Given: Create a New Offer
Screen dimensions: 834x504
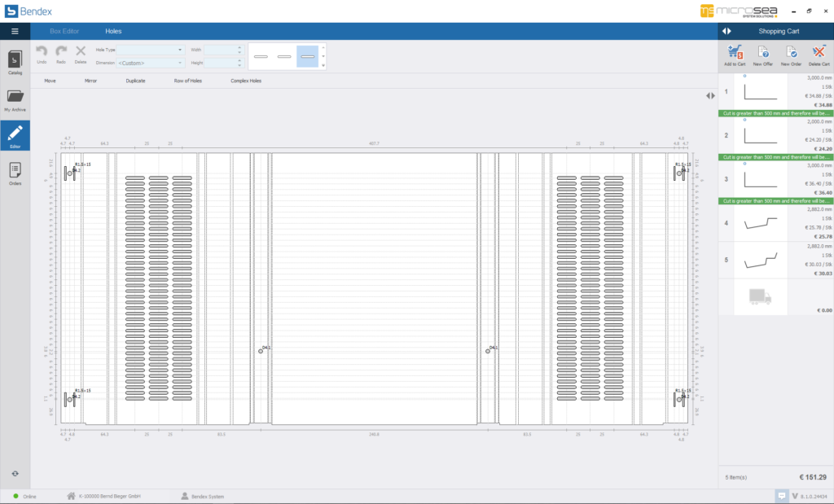Looking at the screenshot, I should [x=763, y=54].
